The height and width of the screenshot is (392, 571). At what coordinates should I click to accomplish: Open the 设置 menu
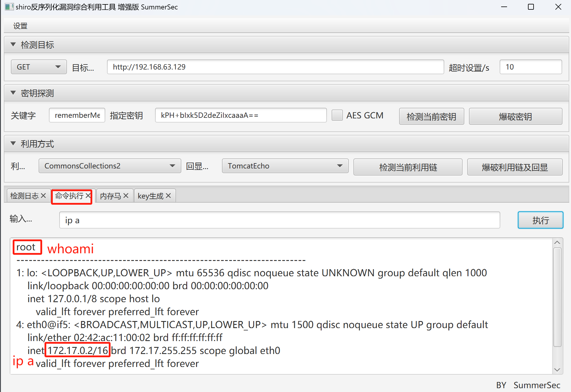click(x=20, y=26)
